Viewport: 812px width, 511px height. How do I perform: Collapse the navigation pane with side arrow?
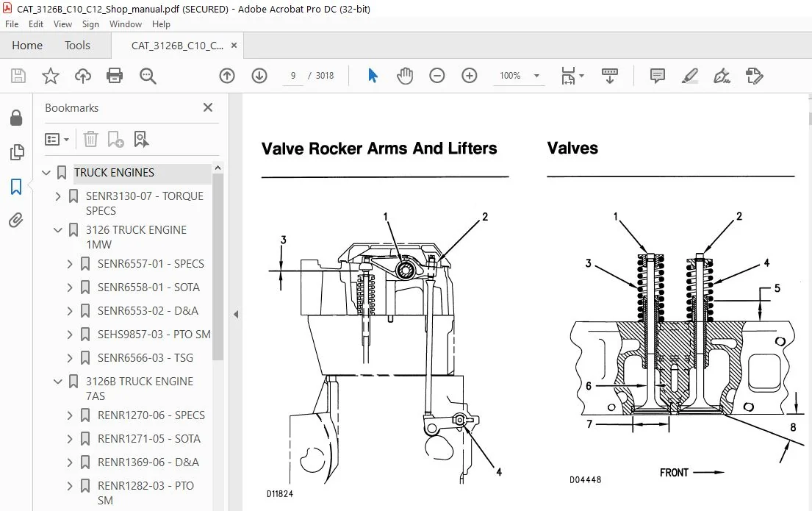236,314
